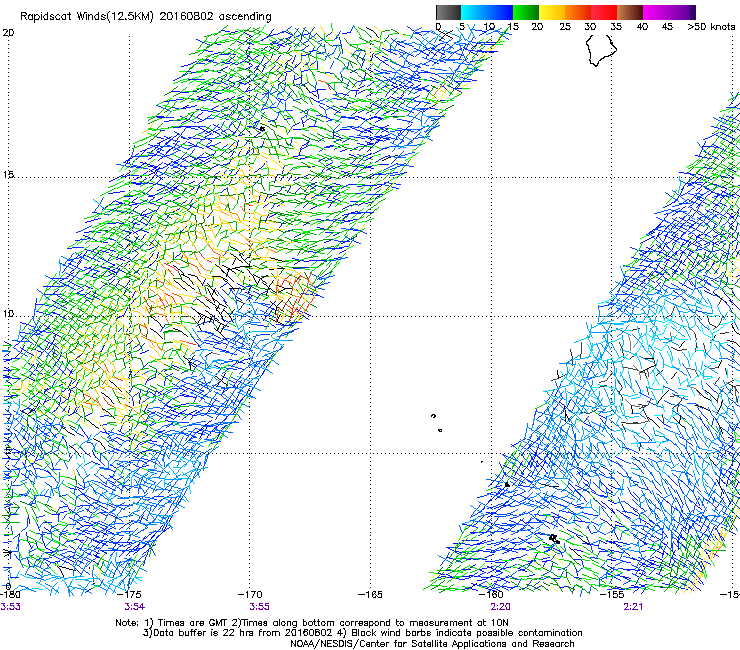The height and width of the screenshot is (650, 740).
Task: Pick the red 30–35 knots legend swatch
Action: pos(604,12)
